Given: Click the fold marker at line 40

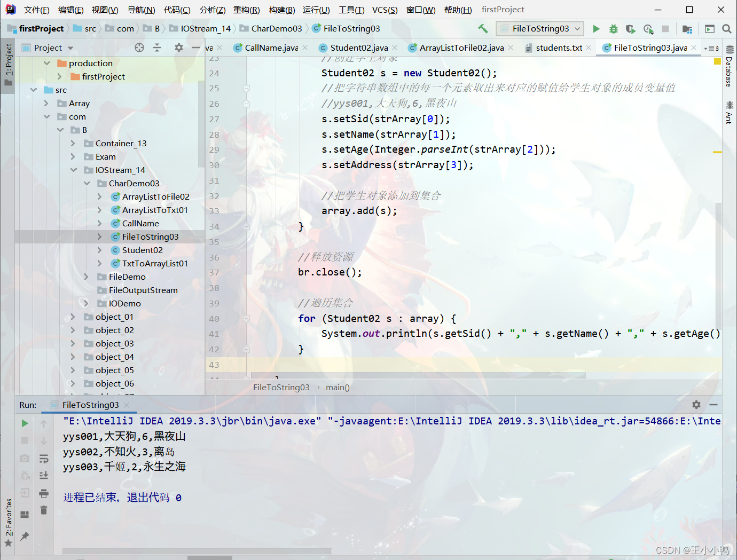Looking at the screenshot, I should (x=246, y=319).
